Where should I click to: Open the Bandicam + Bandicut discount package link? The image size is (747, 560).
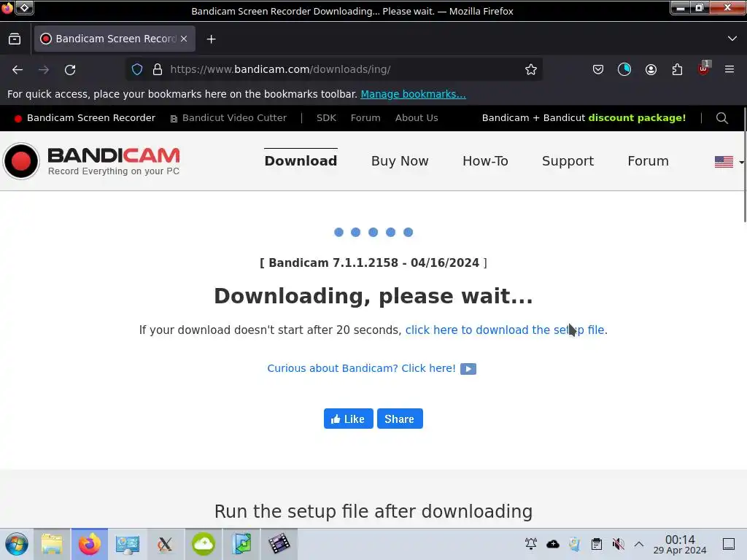click(x=584, y=118)
